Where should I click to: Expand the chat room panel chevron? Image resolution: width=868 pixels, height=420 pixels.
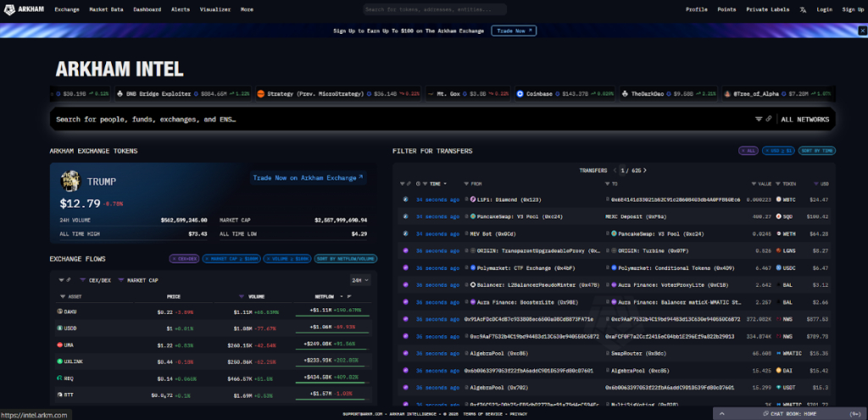(x=722, y=413)
